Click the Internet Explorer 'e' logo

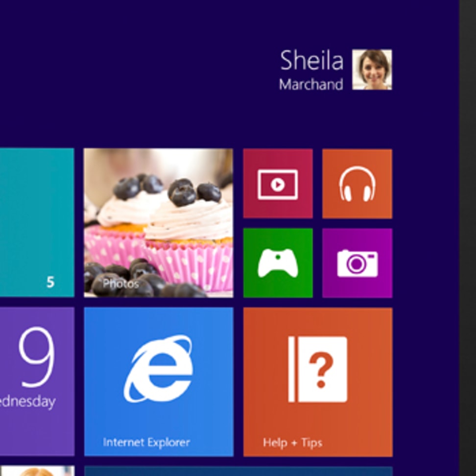coord(159,368)
